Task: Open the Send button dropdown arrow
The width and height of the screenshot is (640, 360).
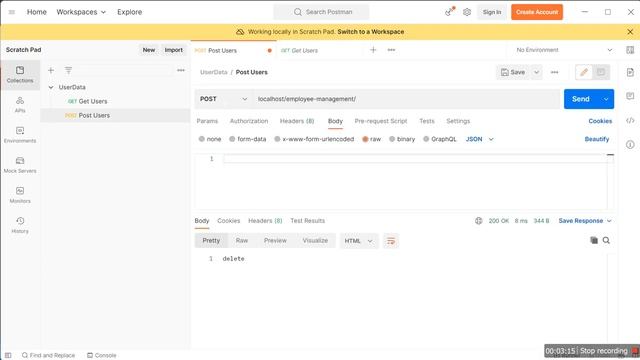Action: click(x=606, y=99)
